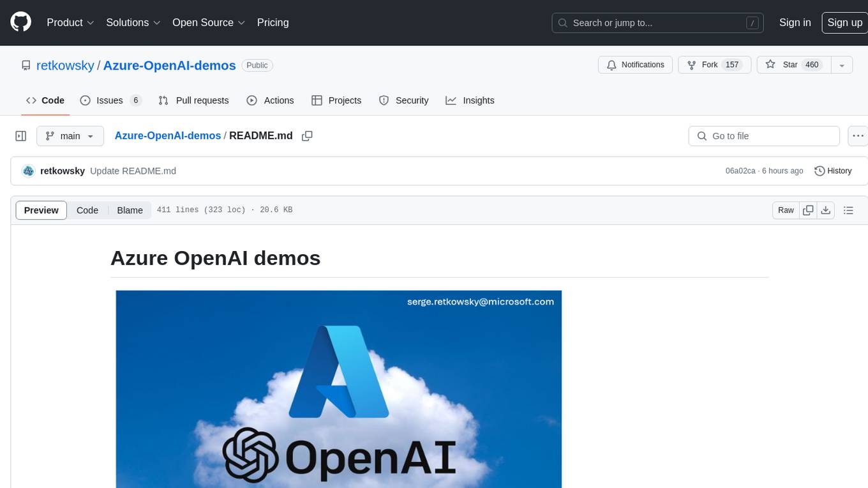Open commit 06a02ca
868x488 pixels.
click(x=740, y=171)
